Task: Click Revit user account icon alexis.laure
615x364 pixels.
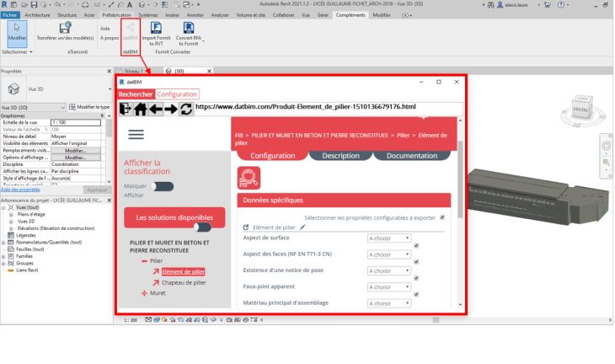Action: (x=500, y=5)
